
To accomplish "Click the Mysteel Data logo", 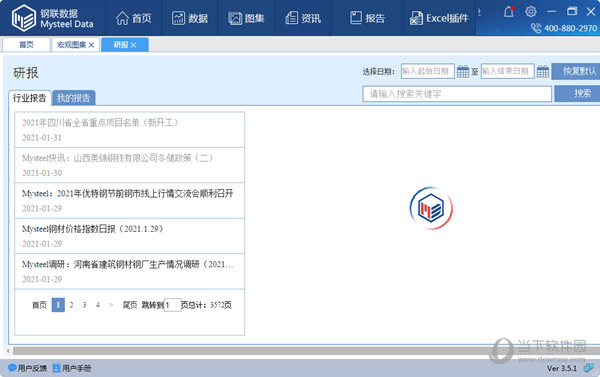I will point(52,18).
